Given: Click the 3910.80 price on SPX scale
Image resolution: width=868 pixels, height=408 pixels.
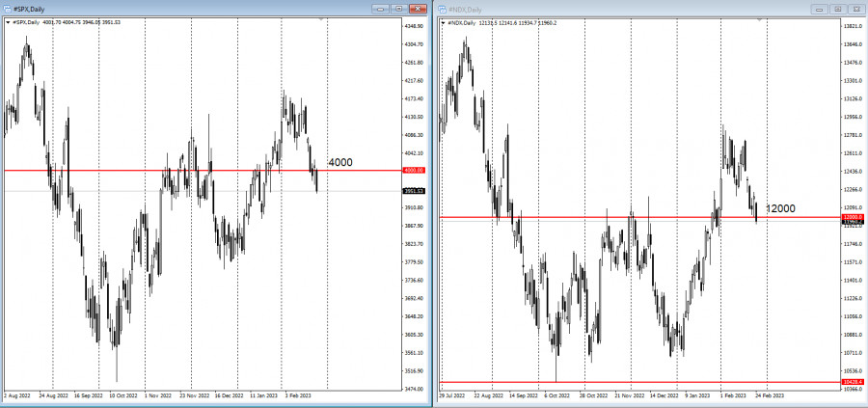Looking at the screenshot, I should point(414,207).
